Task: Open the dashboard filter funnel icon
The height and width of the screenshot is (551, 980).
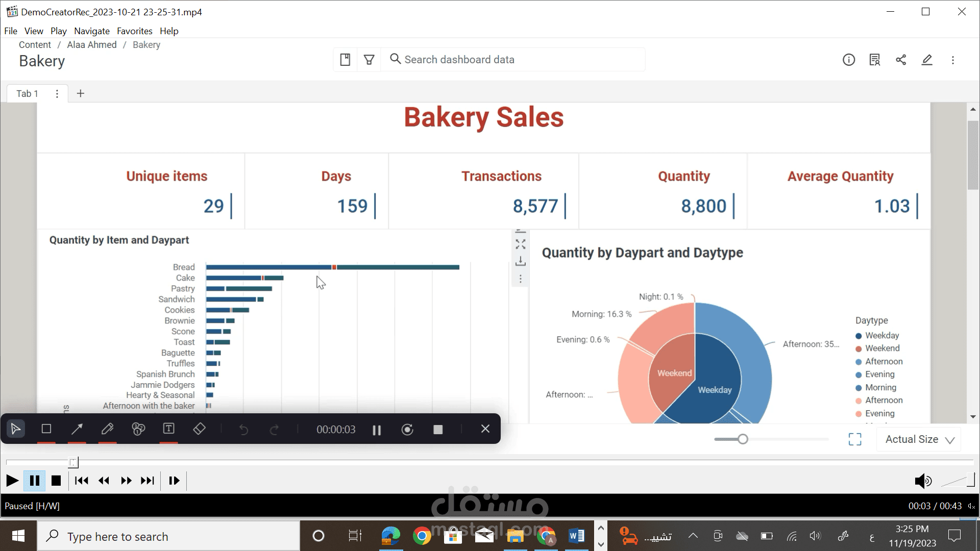Action: (369, 60)
